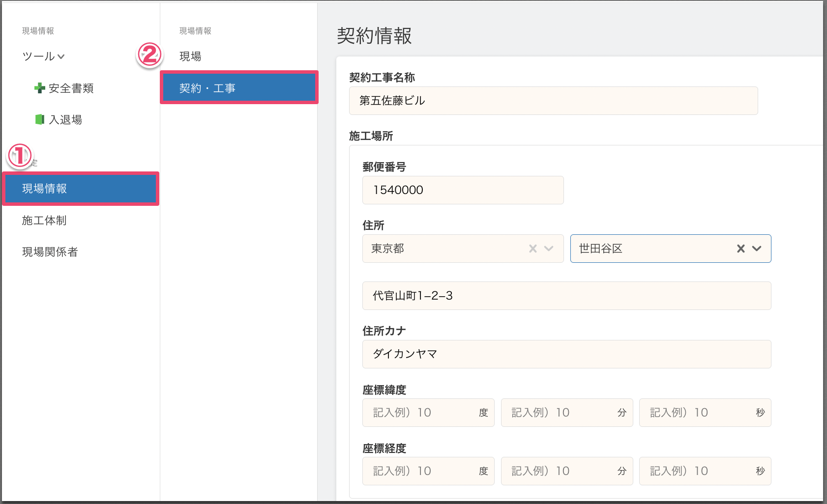Viewport: 827px width, 504px height.
Task: Click the 契約工事名称 field containing 第五佐藤ビル
Action: [x=553, y=101]
